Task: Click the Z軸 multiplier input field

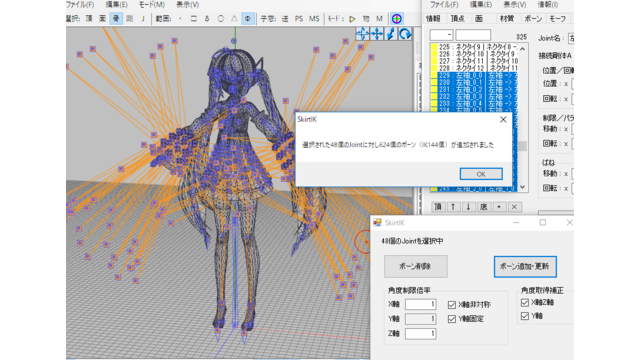Action: pyautogui.click(x=420, y=333)
